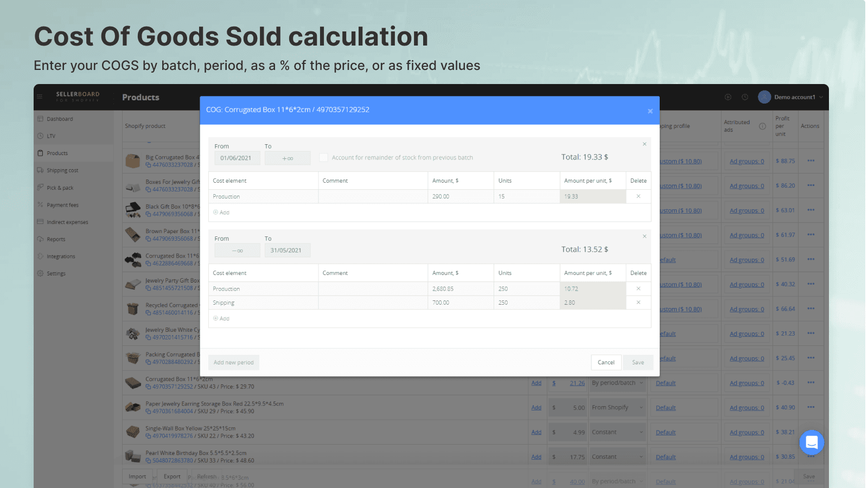Remove the period starting 01/06/2021
Screen dimensions: 868x488
click(x=644, y=144)
